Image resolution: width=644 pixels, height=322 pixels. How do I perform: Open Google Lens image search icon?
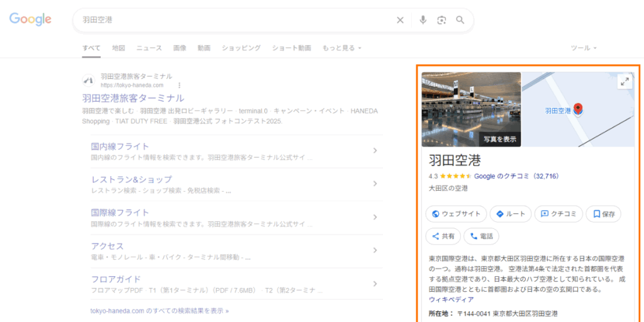pos(441,20)
